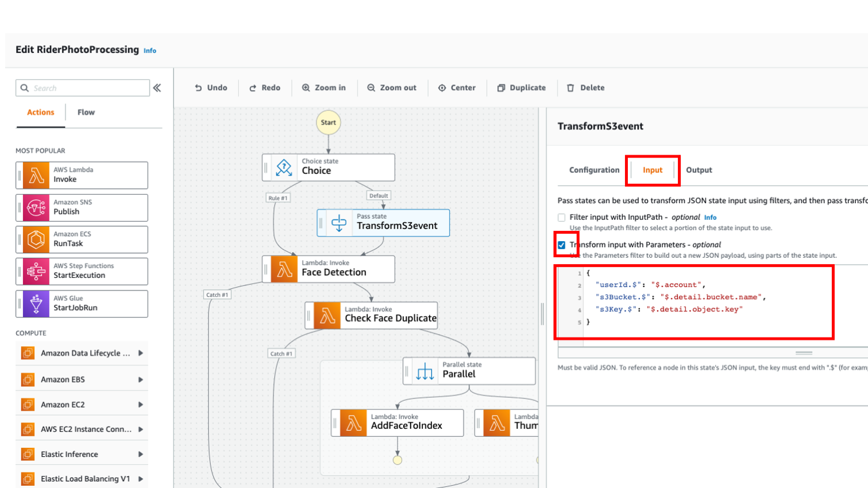868x488 pixels.
Task: Select the Rule #1 branch label
Action: 278,198
